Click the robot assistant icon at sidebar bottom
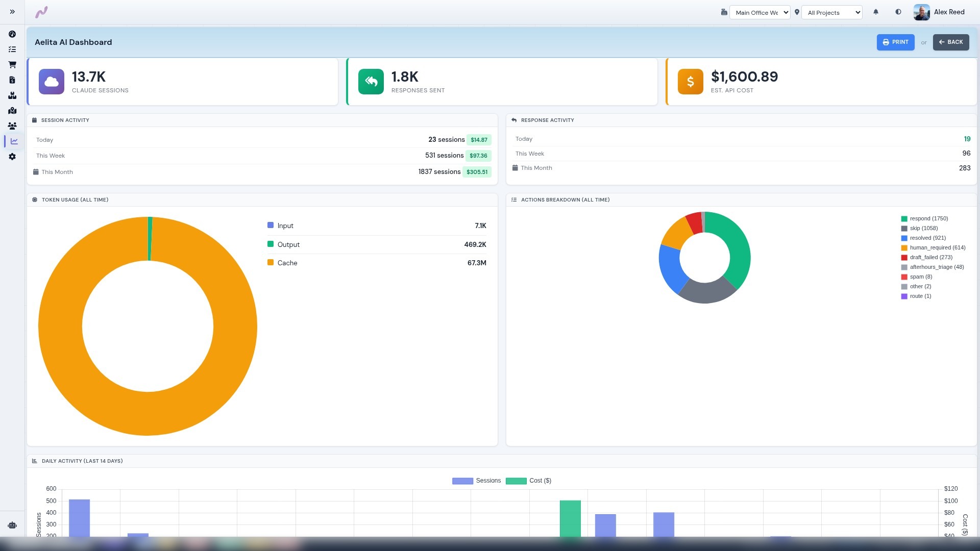The width and height of the screenshot is (980, 551). pos(12,525)
